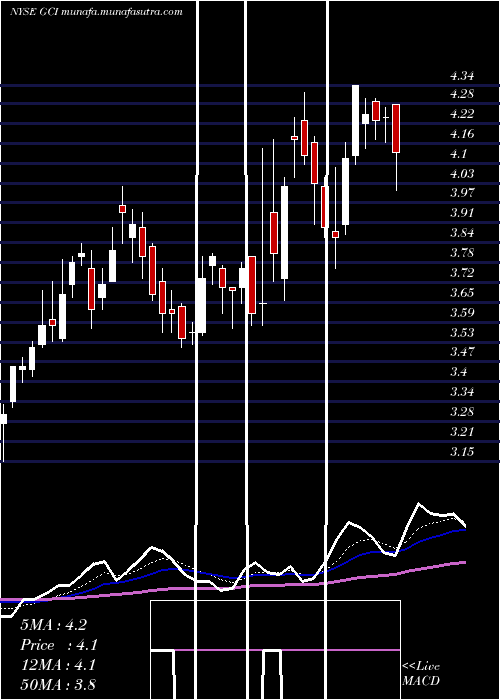Click the 3.72 price level label
Image resolution: width=500 pixels, height=700 pixels.
click(462, 272)
